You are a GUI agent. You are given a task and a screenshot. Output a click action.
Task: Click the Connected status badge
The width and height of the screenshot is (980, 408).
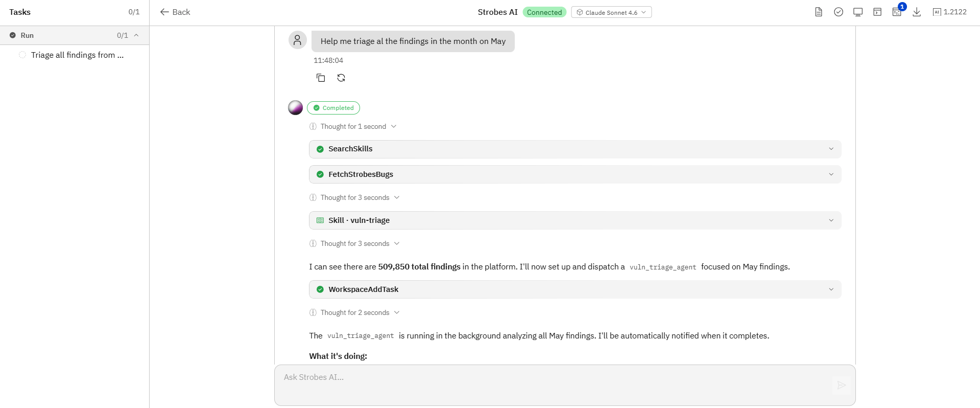coord(544,12)
